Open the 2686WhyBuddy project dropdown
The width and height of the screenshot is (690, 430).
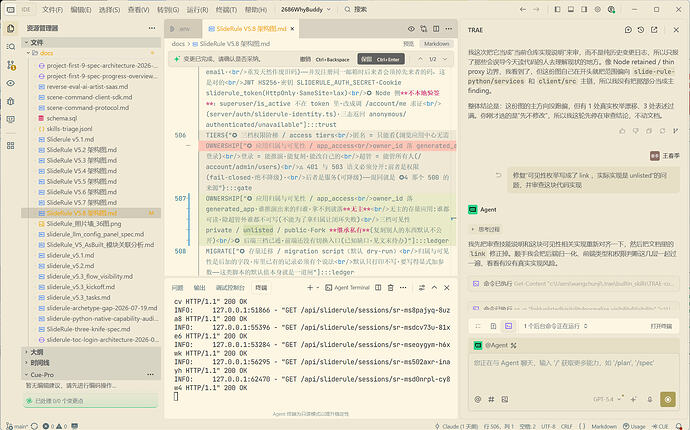pos(306,9)
